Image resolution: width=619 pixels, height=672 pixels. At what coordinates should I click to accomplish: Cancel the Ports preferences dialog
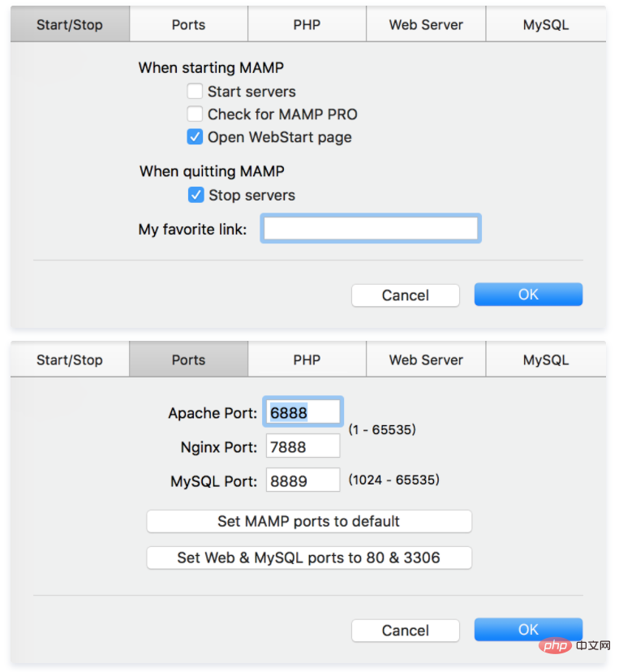(x=406, y=631)
